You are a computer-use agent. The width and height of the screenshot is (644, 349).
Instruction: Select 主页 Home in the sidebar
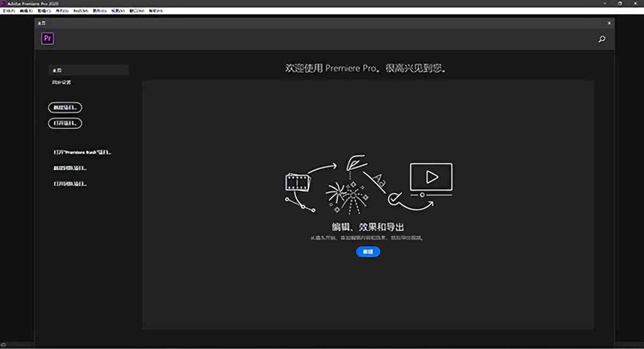click(x=89, y=70)
